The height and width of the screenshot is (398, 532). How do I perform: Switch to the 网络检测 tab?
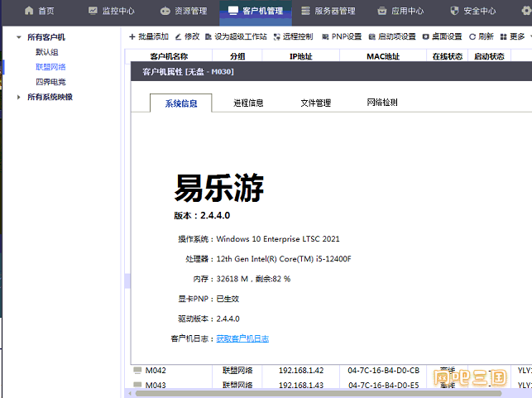coord(382,102)
